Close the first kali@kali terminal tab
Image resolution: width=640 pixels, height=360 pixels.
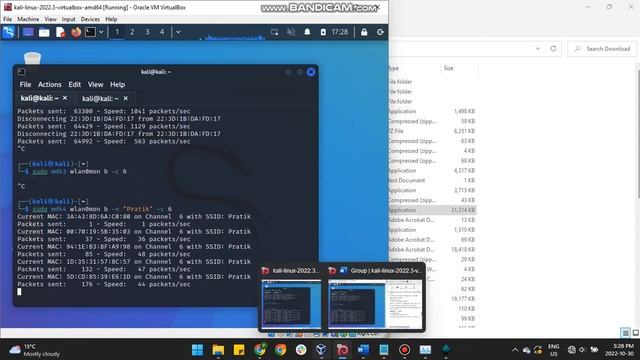coord(65,98)
